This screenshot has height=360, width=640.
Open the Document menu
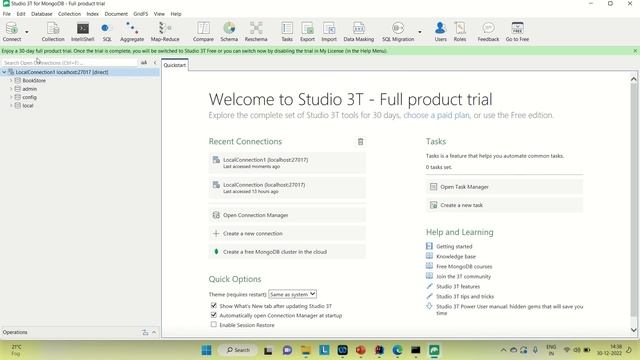pos(116,14)
